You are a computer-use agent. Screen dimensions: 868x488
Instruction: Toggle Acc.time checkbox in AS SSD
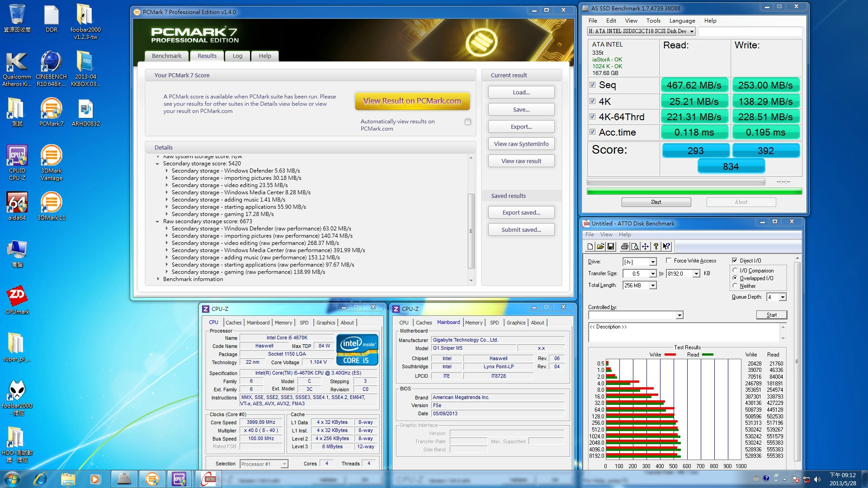point(592,132)
